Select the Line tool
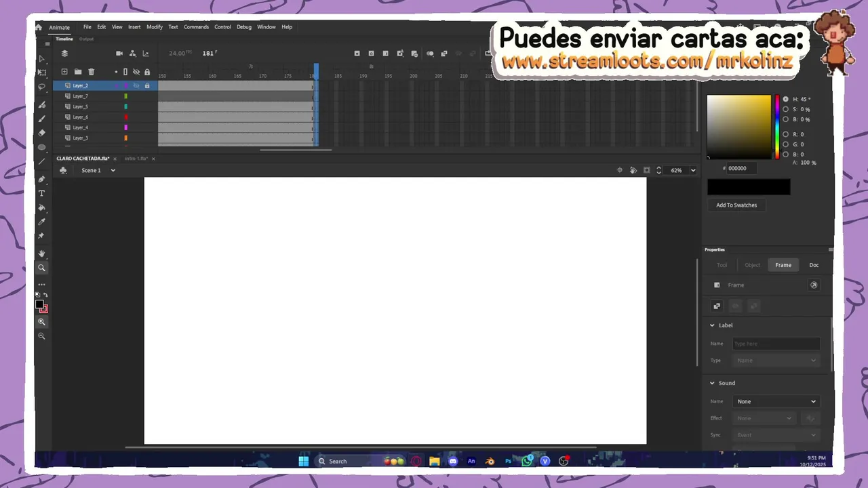The width and height of the screenshot is (868, 488). (x=41, y=161)
